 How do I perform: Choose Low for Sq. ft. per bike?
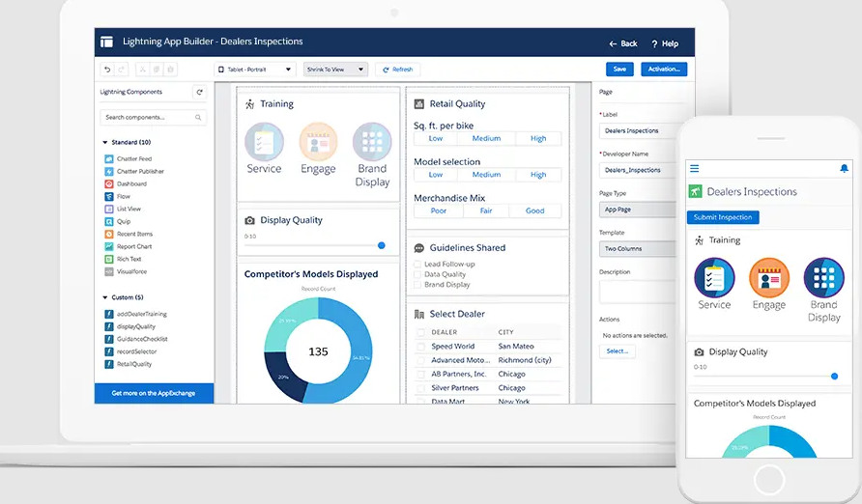436,138
